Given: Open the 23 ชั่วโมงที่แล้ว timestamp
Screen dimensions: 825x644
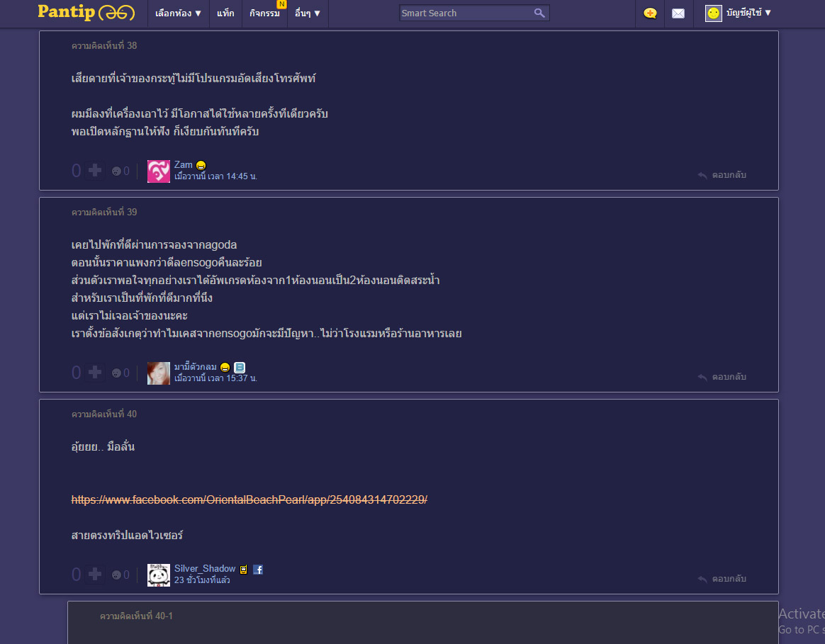Looking at the screenshot, I should pyautogui.click(x=202, y=580).
